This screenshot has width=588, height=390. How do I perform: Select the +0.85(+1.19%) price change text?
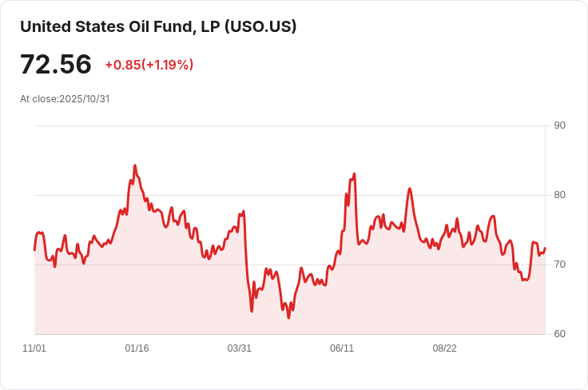(x=149, y=65)
